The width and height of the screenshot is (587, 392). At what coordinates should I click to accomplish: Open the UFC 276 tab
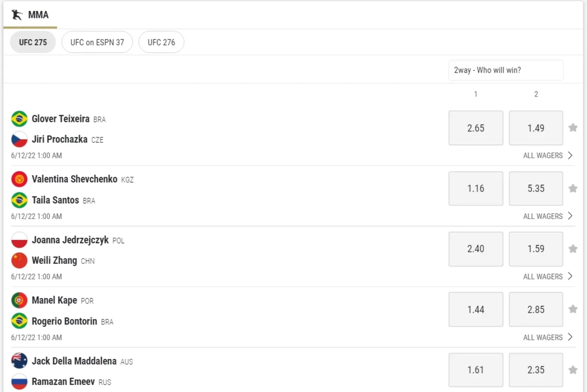pos(161,42)
